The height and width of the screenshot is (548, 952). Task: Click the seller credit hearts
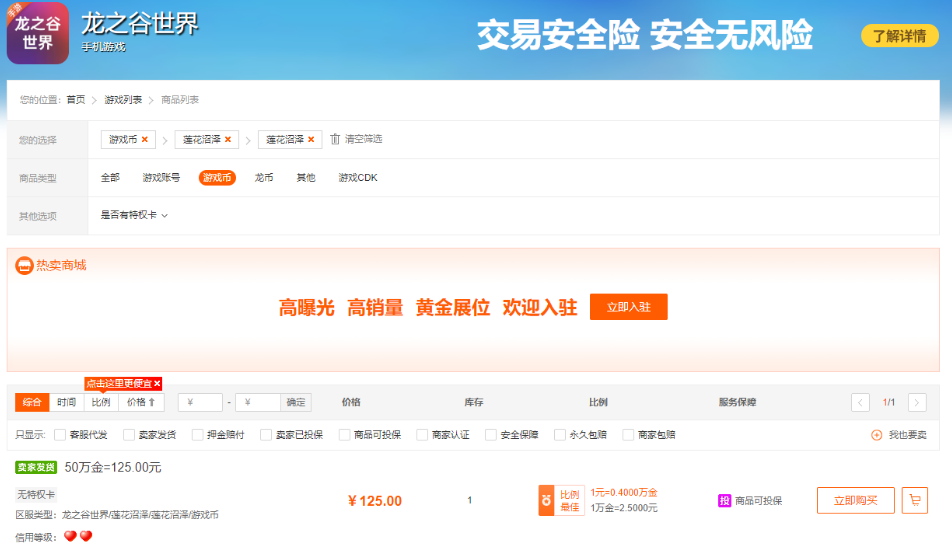coord(78,536)
